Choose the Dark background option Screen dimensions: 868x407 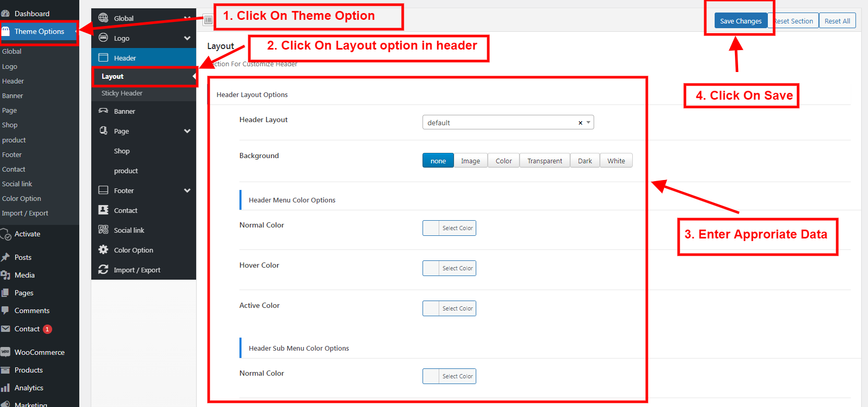tap(584, 161)
